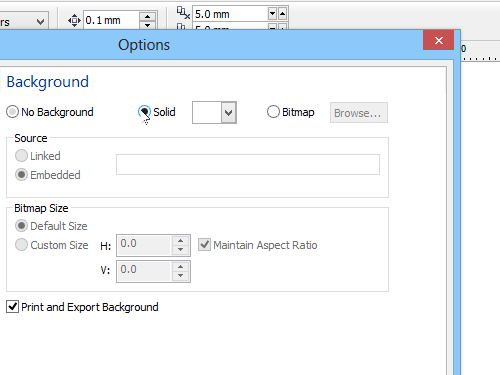Image resolution: width=500 pixels, height=375 pixels.
Task: Click the Browse... button
Action: [359, 113]
